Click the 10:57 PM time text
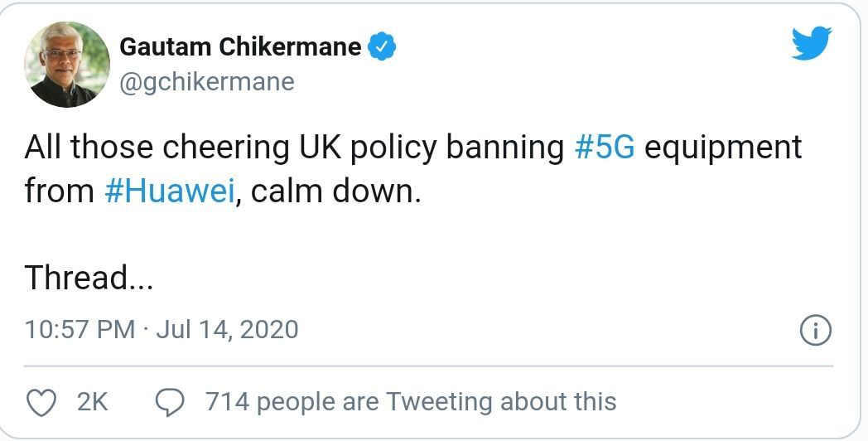Screen dimensions: 868x441 [80, 329]
